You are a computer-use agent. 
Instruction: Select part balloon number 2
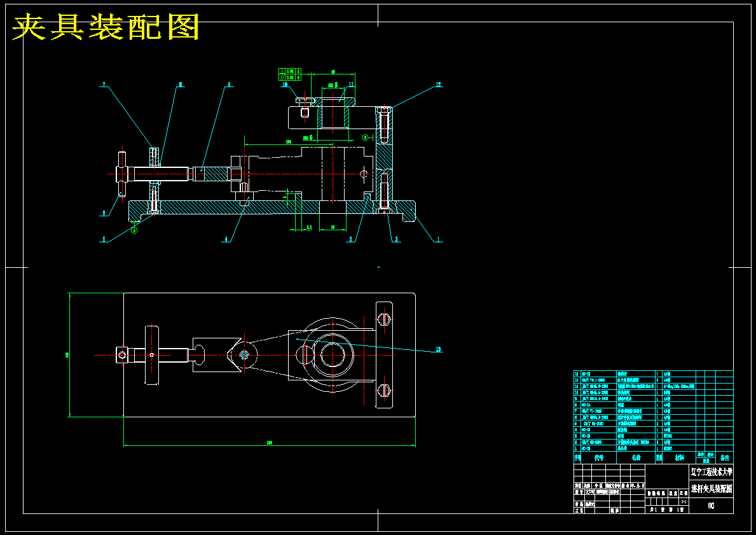point(396,239)
